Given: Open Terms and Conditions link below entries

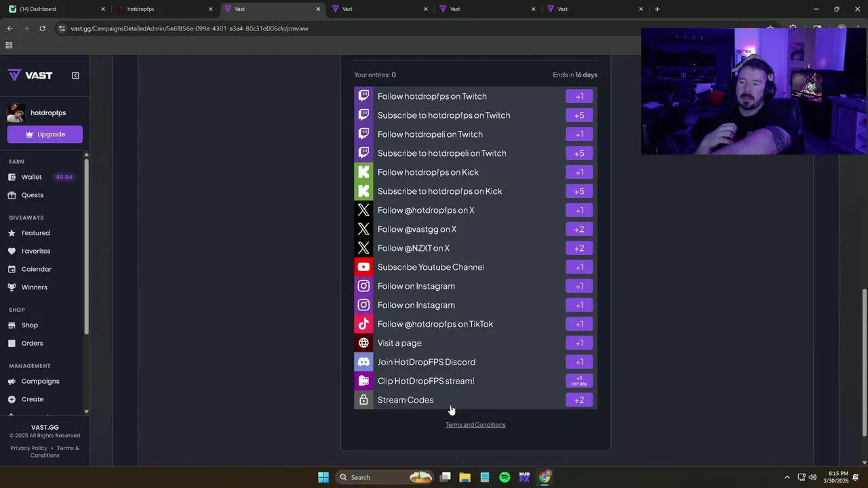Looking at the screenshot, I should [475, 425].
